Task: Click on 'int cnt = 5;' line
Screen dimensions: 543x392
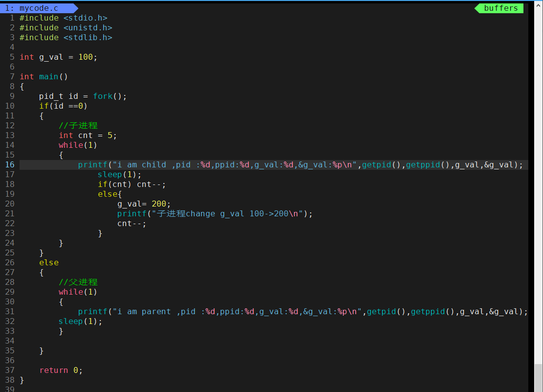Action: click(x=88, y=136)
